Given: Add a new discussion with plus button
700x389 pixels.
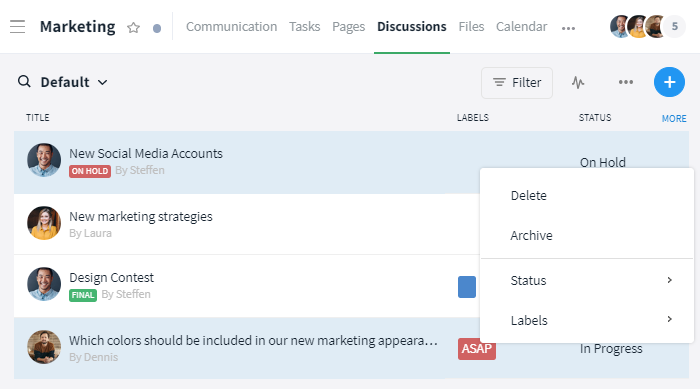Looking at the screenshot, I should click(669, 82).
